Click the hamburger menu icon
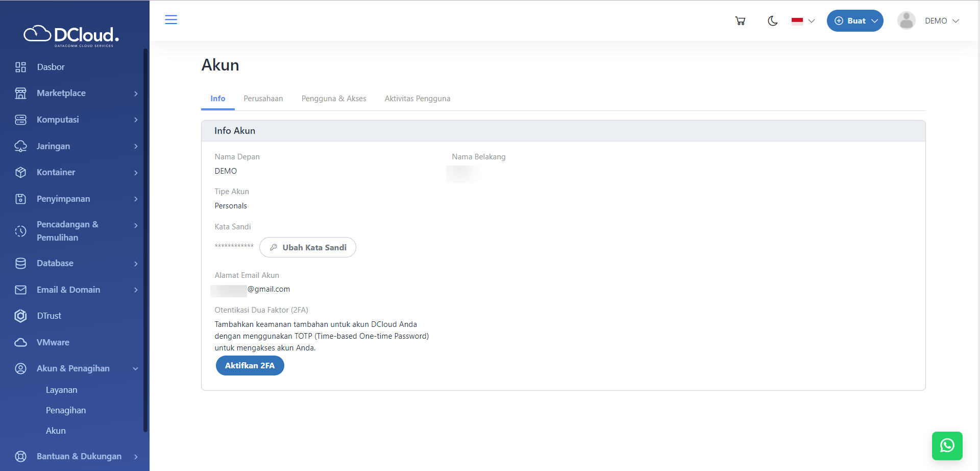The width and height of the screenshot is (980, 471). (x=171, y=20)
